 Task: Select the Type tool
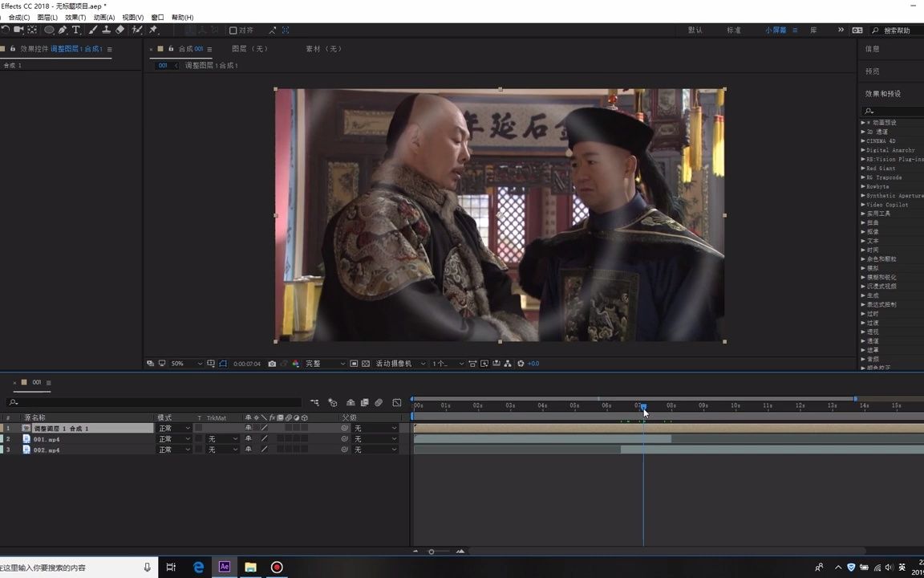coord(75,30)
